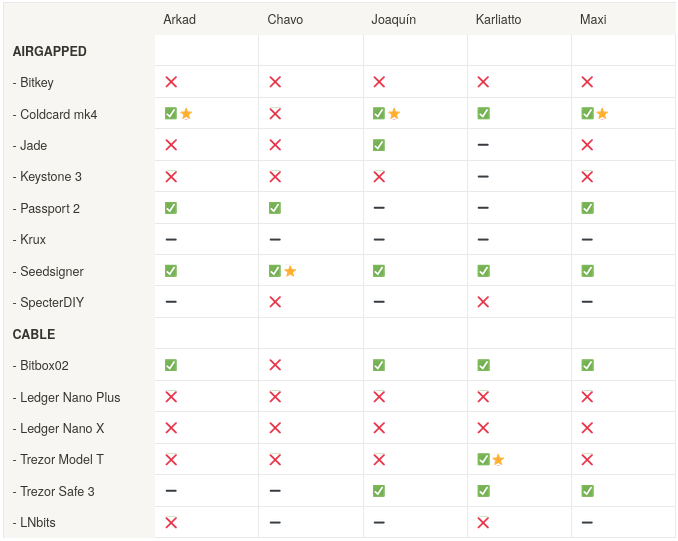Click the green check for Passport 2 under Maxi

point(587,208)
